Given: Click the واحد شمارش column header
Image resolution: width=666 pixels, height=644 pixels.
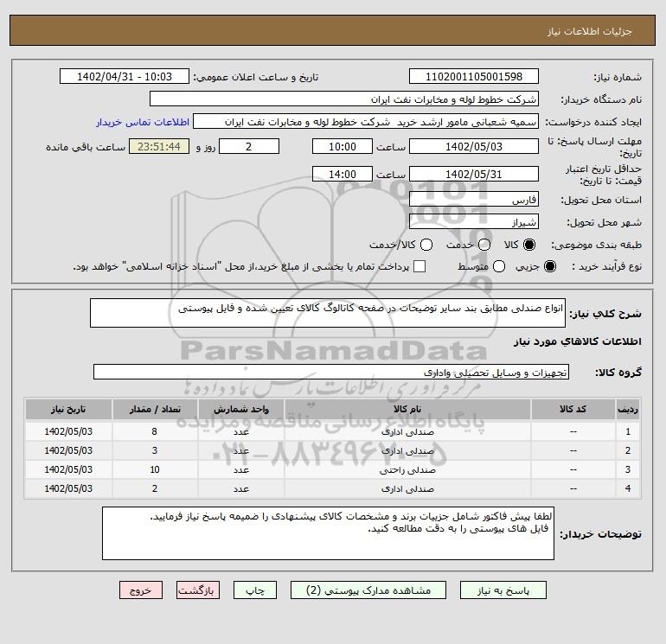Looking at the screenshot, I should pos(240,409).
